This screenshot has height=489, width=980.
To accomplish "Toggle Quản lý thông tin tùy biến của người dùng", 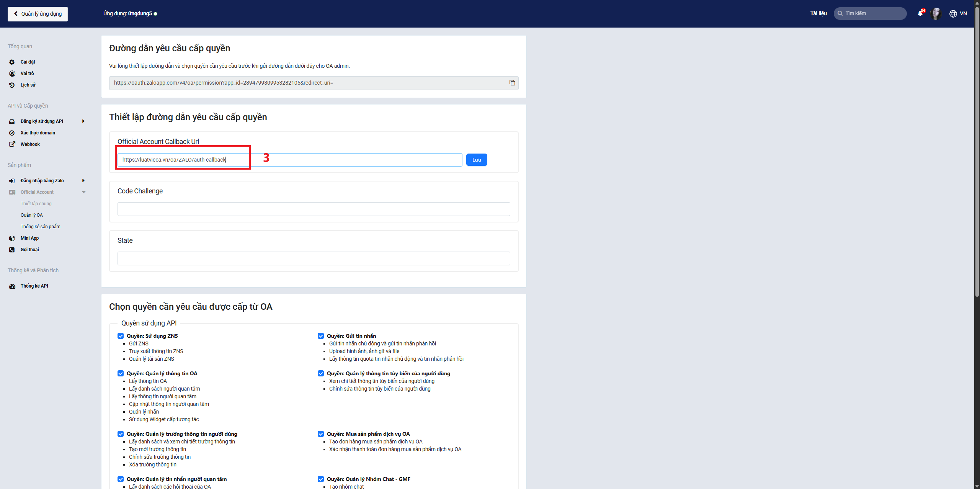I will pyautogui.click(x=321, y=373).
